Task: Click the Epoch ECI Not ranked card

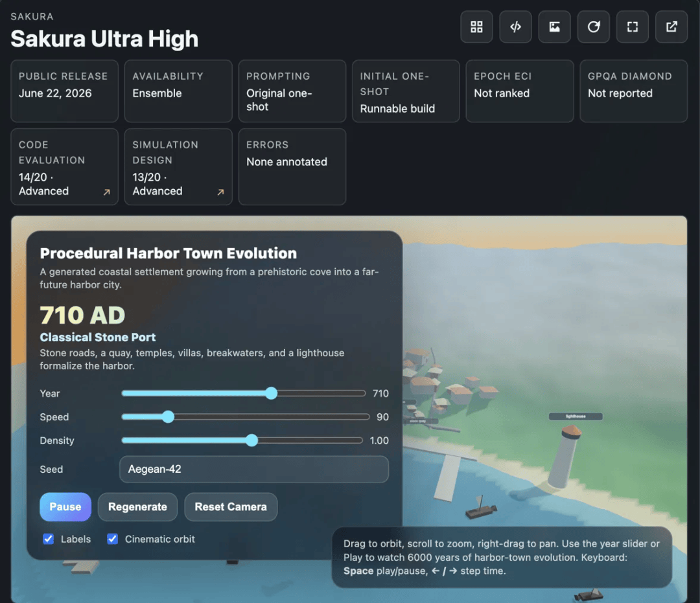Action: (x=520, y=91)
